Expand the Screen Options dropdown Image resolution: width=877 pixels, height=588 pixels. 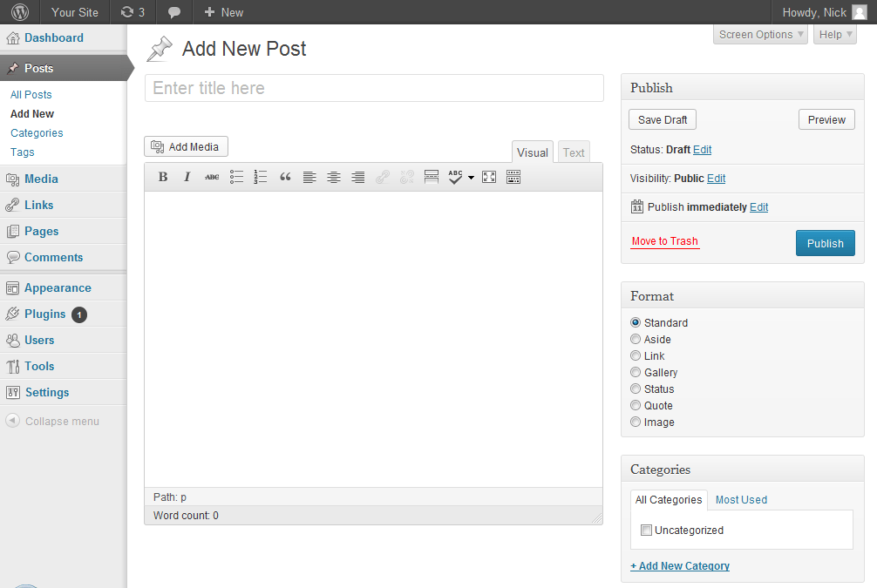[x=760, y=35]
